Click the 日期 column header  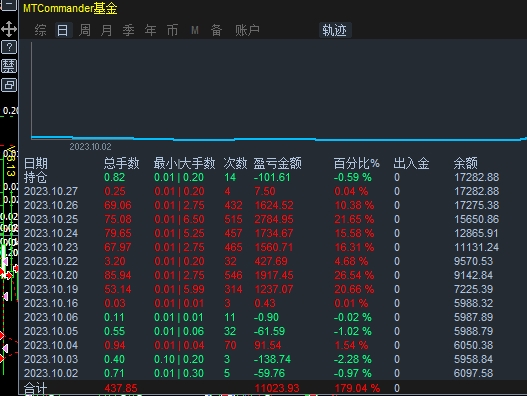point(36,163)
